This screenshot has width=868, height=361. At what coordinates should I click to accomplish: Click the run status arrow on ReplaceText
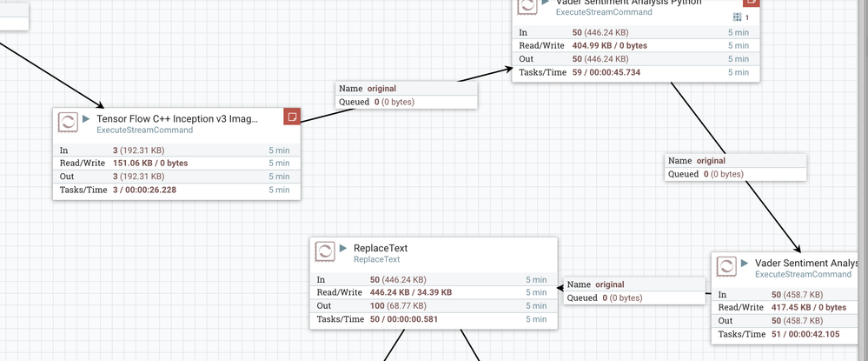tap(342, 248)
